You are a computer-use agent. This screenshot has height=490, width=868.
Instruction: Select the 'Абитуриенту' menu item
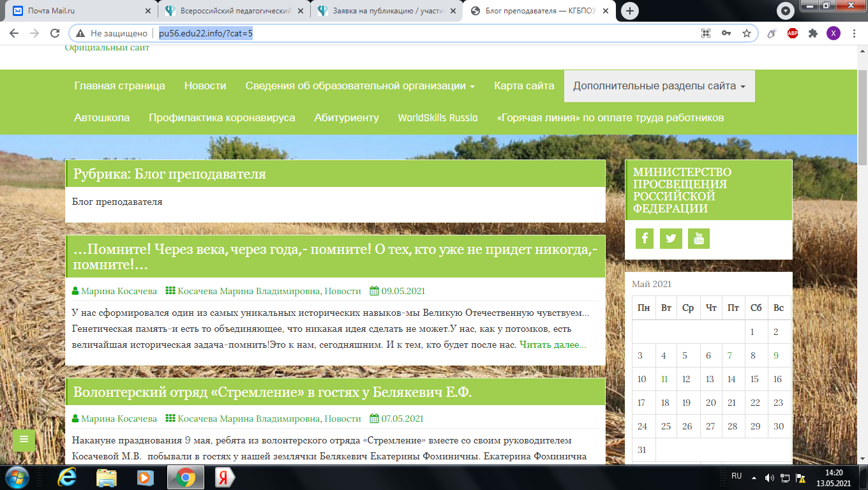tap(346, 118)
